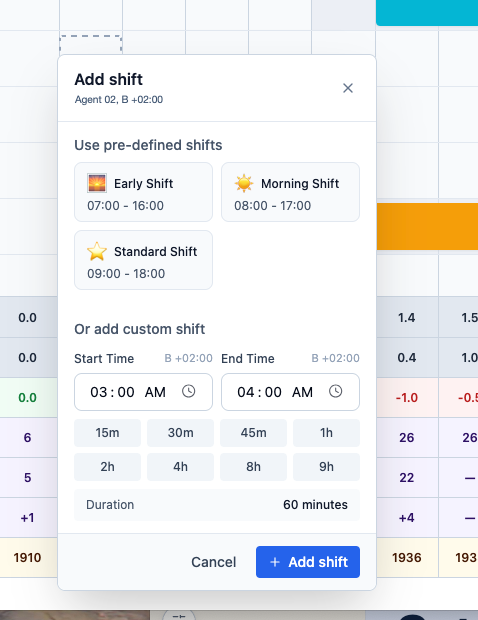Image resolution: width=478 pixels, height=620 pixels.
Task: Click the 22 cell on the right
Action: click(x=407, y=478)
